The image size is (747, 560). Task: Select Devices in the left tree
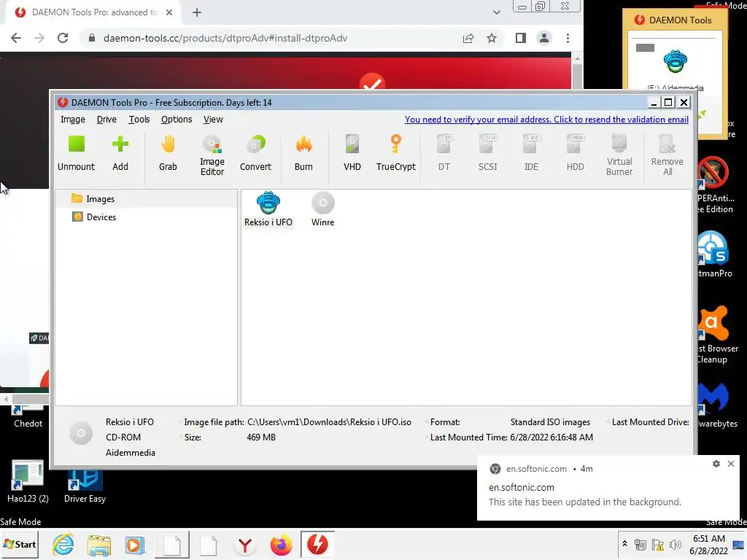tap(146, 217)
